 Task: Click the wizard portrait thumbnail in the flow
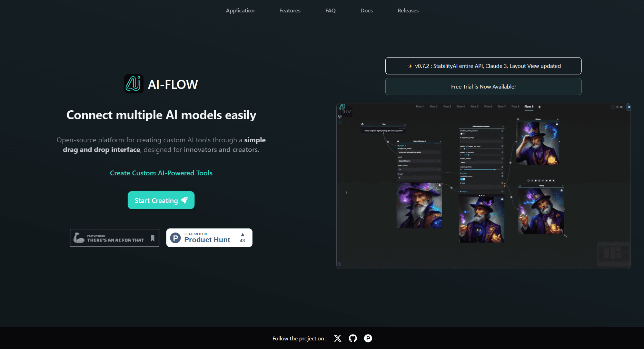(x=419, y=205)
